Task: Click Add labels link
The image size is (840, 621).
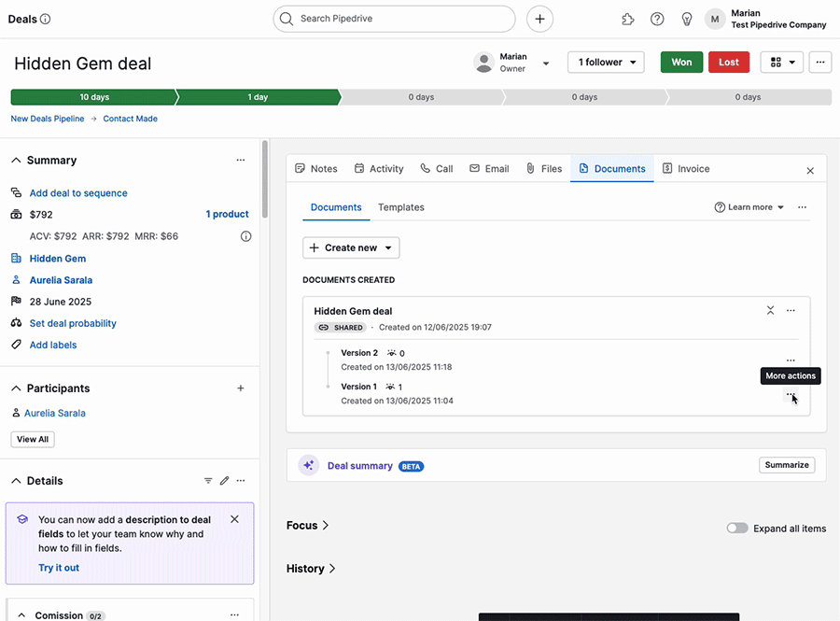Action: tap(53, 346)
